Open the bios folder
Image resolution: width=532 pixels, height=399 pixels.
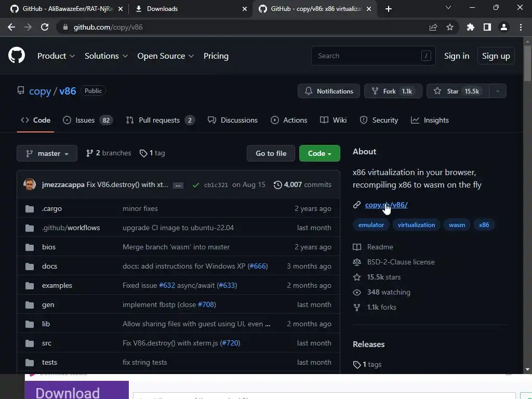click(48, 247)
